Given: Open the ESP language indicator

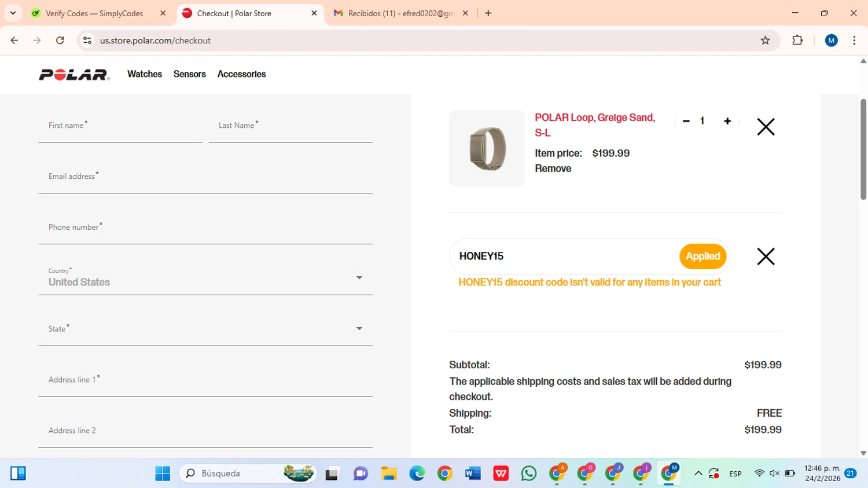Looking at the screenshot, I should pos(735,474).
